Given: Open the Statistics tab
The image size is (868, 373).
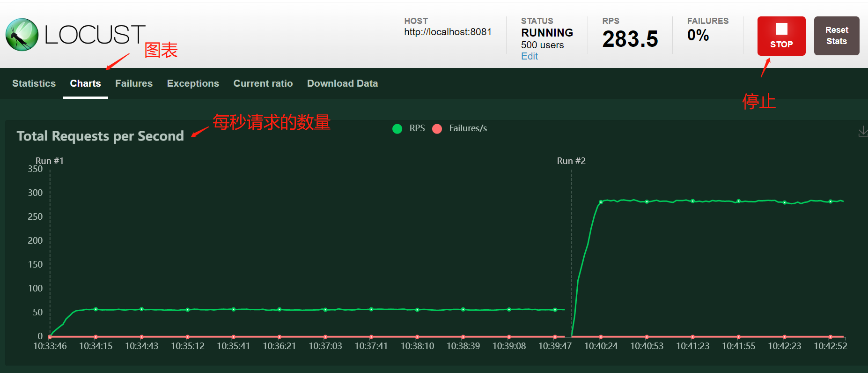Looking at the screenshot, I should click(34, 83).
